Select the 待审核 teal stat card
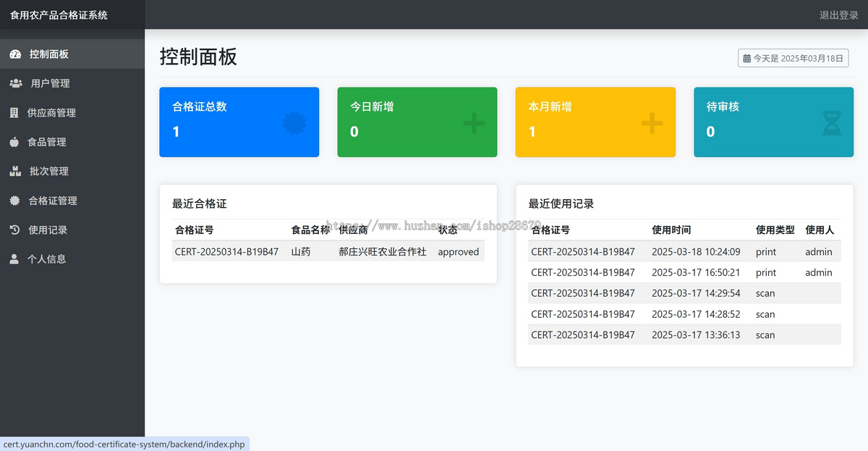The image size is (868, 451). click(x=774, y=122)
